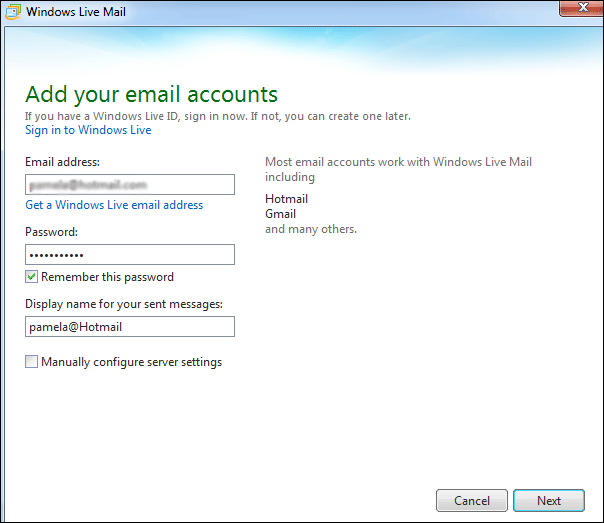Click into the Email address field
This screenshot has width=604, height=523.
(x=130, y=184)
